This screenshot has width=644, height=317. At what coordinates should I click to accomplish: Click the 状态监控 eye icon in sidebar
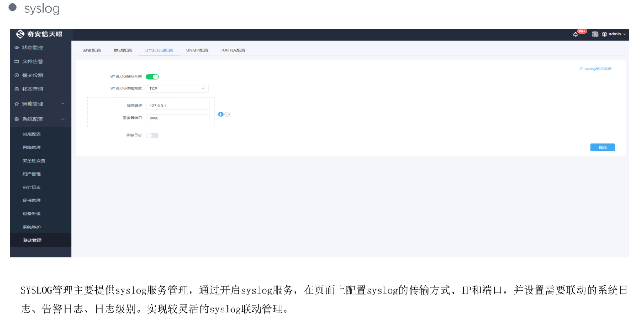coord(17,48)
